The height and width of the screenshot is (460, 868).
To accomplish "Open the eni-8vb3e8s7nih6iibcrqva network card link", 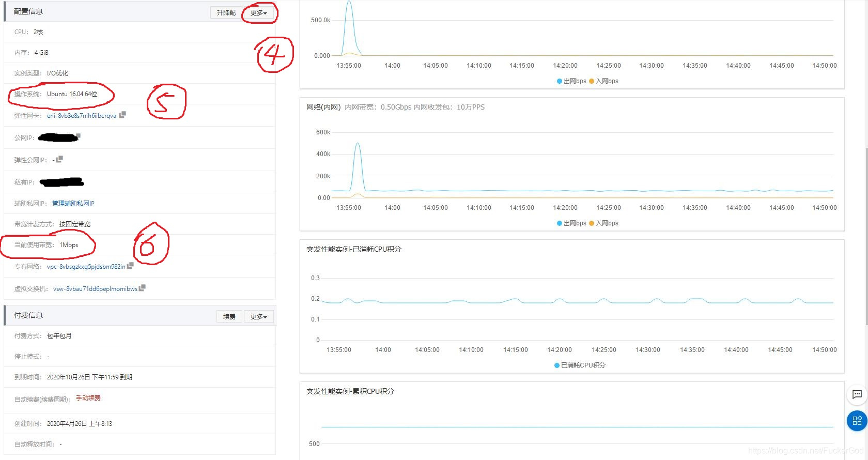I will click(82, 116).
